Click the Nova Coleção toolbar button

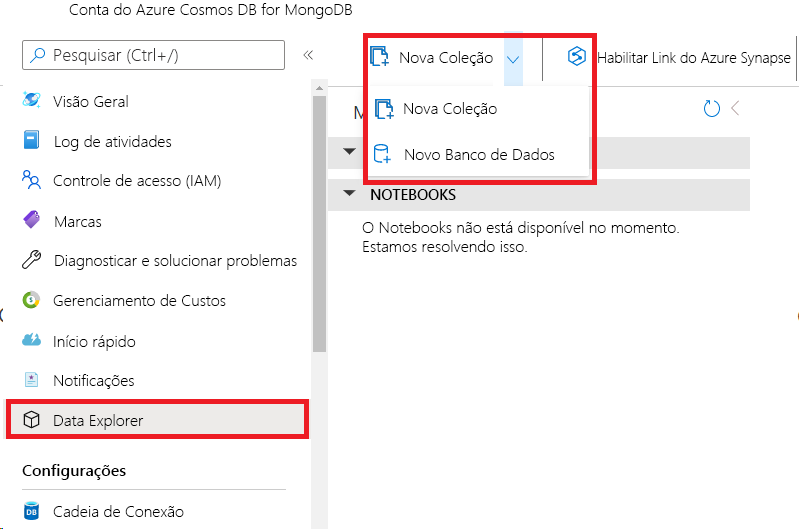[432, 58]
